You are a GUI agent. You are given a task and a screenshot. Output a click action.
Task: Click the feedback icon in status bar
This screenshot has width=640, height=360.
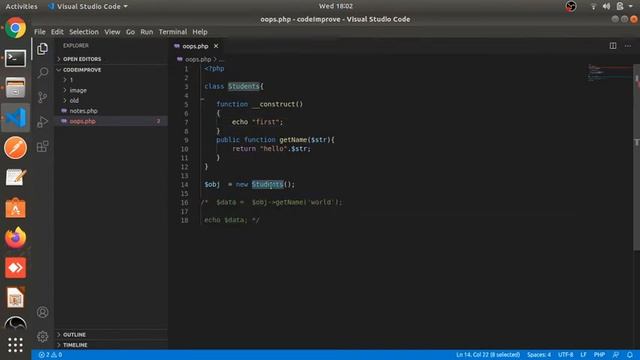tap(616, 355)
